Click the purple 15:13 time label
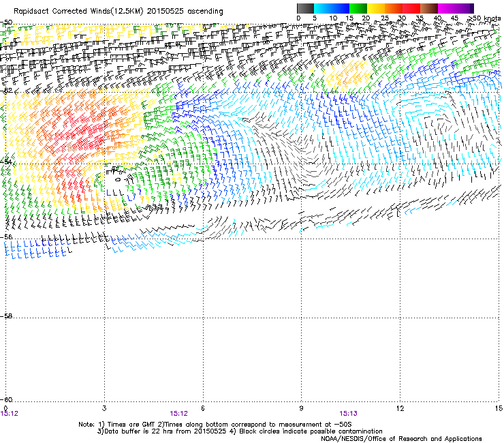 point(349,414)
